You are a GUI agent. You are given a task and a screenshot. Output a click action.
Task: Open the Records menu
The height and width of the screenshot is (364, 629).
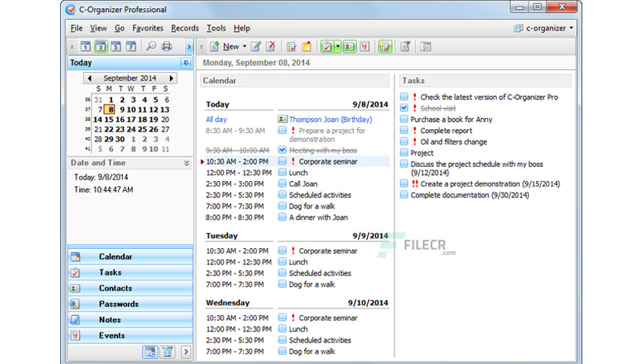click(185, 28)
